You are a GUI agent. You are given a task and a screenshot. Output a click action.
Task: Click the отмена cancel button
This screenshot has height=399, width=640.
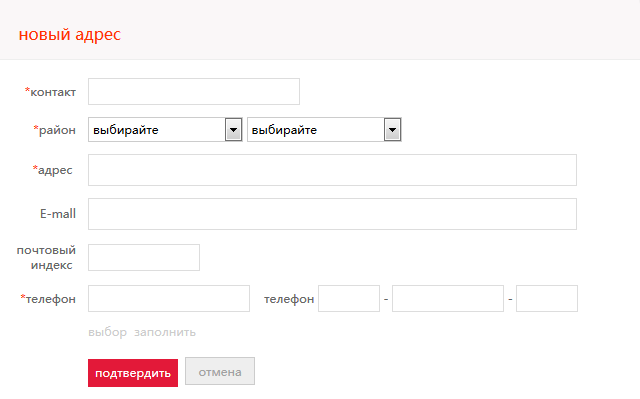point(220,371)
